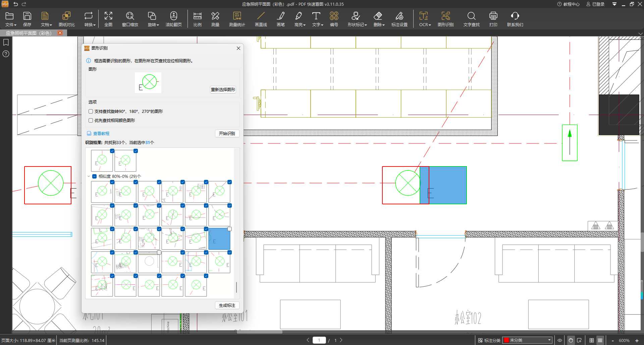Open the bookmark panel from left sidebar
This screenshot has width=644, height=345.
6,42
